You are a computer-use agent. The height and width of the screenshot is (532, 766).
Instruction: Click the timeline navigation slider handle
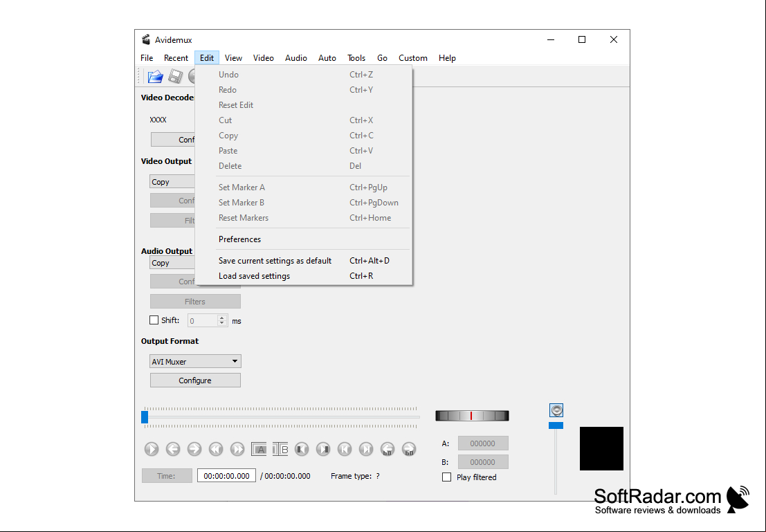145,417
